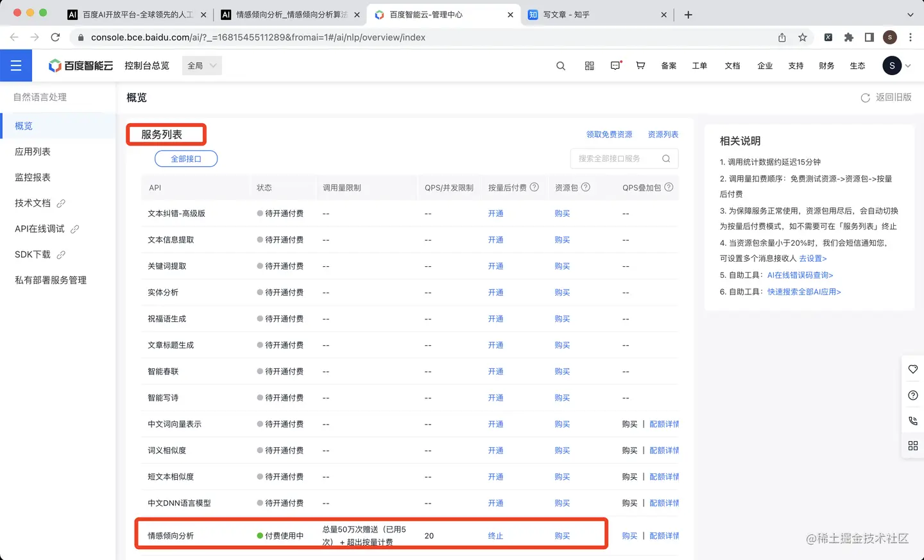Screen dimensions: 924x560
Task: Terminate 情感倾向分析 via 终止 link
Action: (495, 535)
